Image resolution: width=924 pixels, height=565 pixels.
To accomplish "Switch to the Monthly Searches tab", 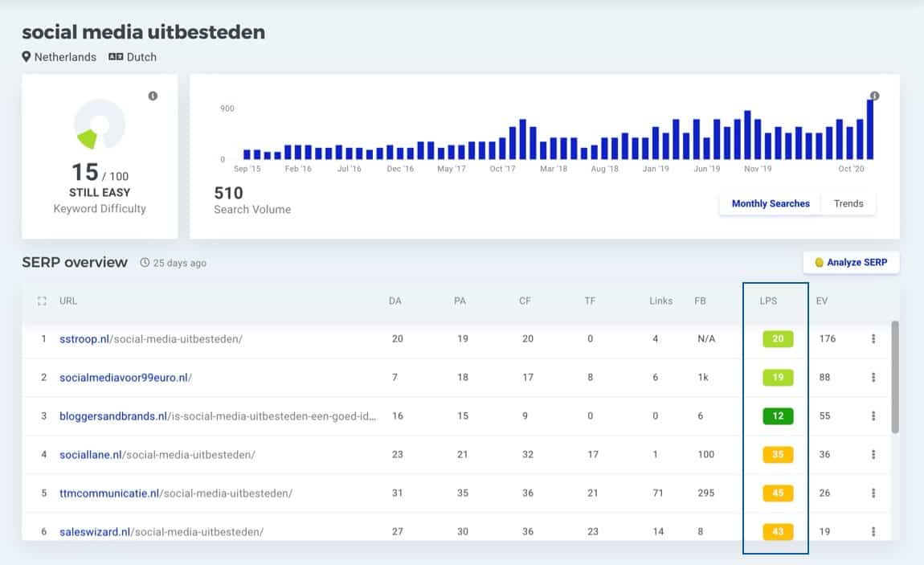I will (x=771, y=203).
